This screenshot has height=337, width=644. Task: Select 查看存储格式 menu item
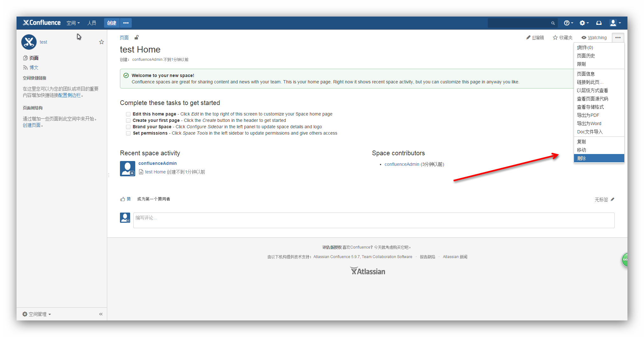tap(599, 107)
